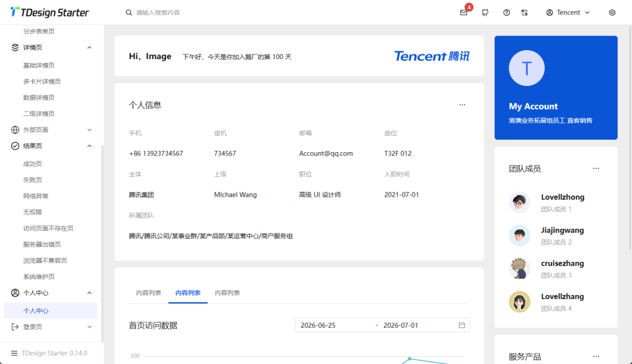The height and width of the screenshot is (364, 632).
Task: Click the Account@qq.com email value
Action: (x=326, y=153)
